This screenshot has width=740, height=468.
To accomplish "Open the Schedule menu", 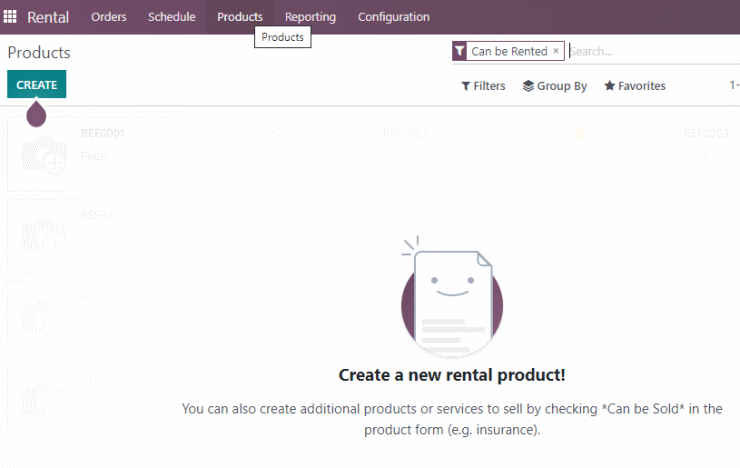I will (172, 17).
